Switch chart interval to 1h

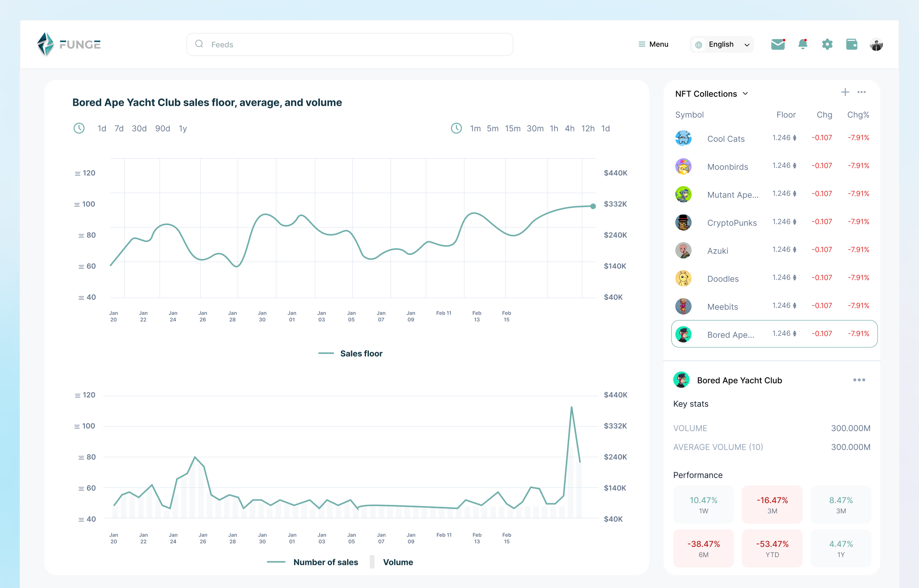pos(553,128)
